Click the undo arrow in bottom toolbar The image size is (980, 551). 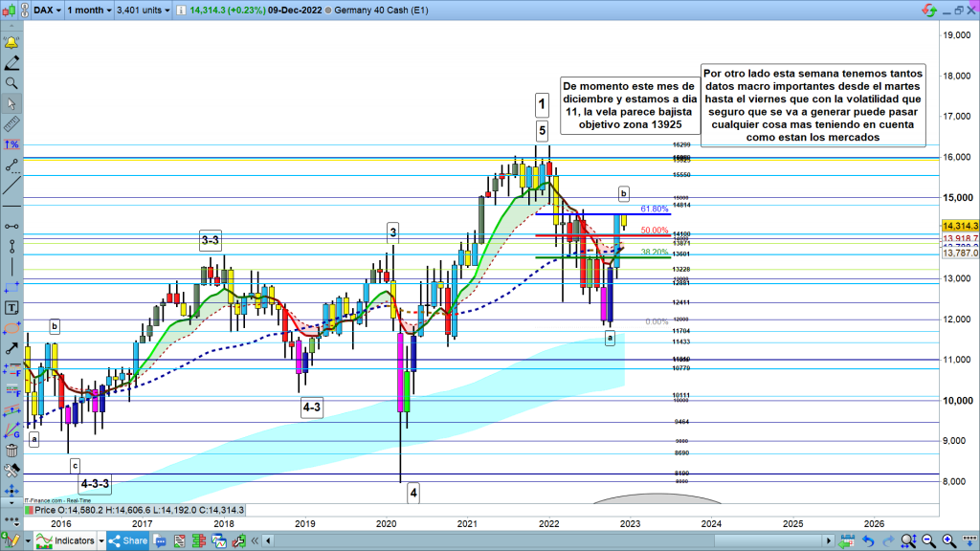[x=867, y=541]
